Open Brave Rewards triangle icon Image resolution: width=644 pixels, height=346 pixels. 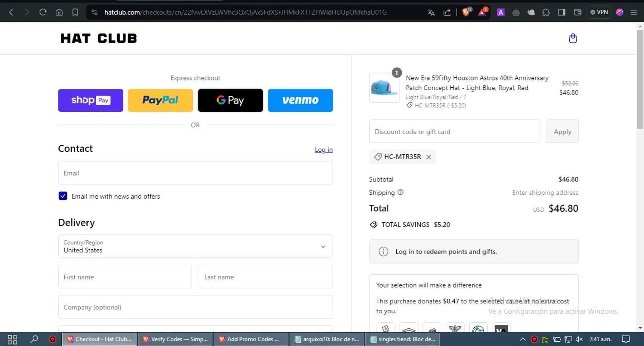pyautogui.click(x=482, y=12)
